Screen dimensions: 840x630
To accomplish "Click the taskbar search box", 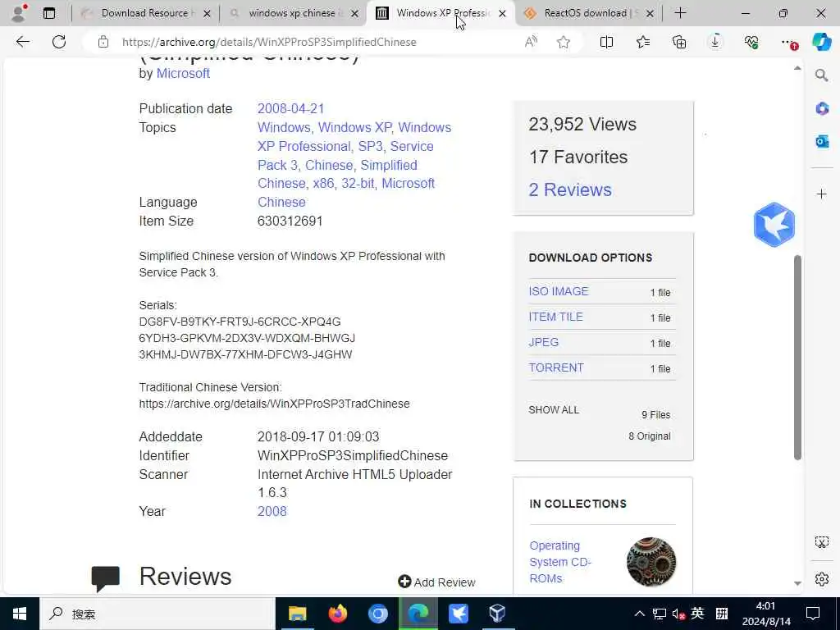I will (x=157, y=614).
